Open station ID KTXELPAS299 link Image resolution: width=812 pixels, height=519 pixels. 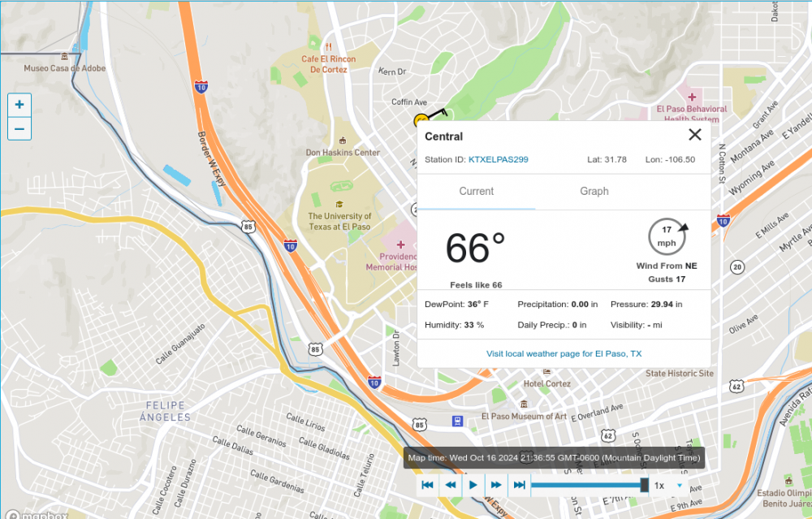point(499,159)
